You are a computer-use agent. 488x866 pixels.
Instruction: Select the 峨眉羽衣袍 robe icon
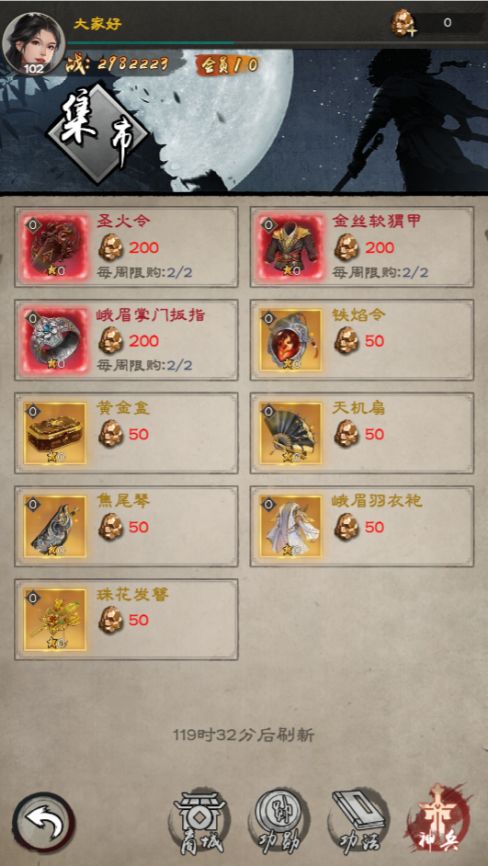291,526
